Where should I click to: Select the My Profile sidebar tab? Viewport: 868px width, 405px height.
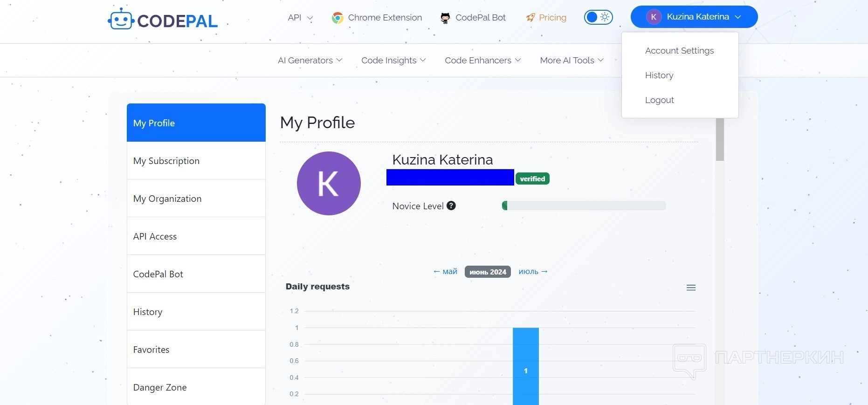coord(196,123)
